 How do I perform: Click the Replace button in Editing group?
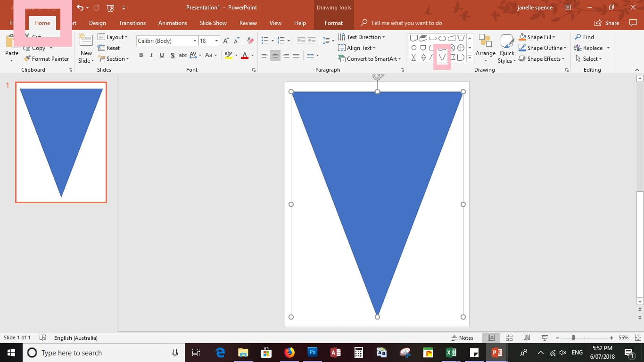pyautogui.click(x=592, y=48)
